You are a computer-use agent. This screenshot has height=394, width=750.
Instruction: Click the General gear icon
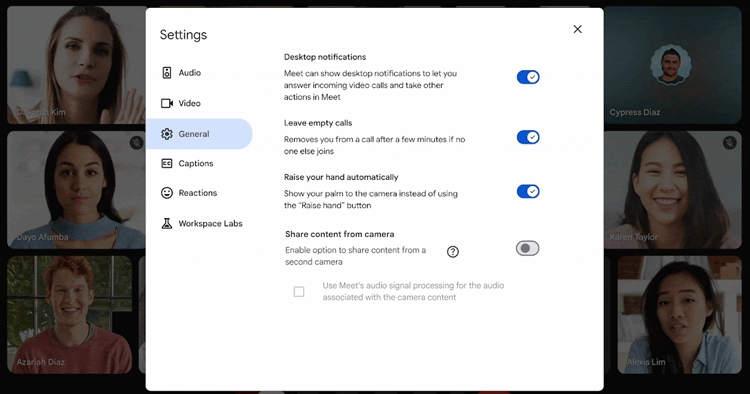[166, 134]
